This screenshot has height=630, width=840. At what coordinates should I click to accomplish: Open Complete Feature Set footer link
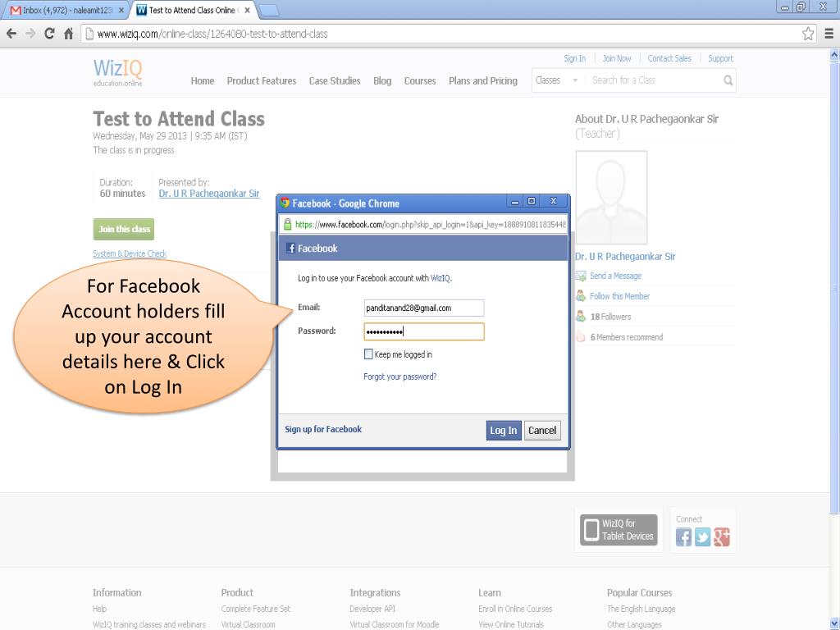pyautogui.click(x=256, y=609)
